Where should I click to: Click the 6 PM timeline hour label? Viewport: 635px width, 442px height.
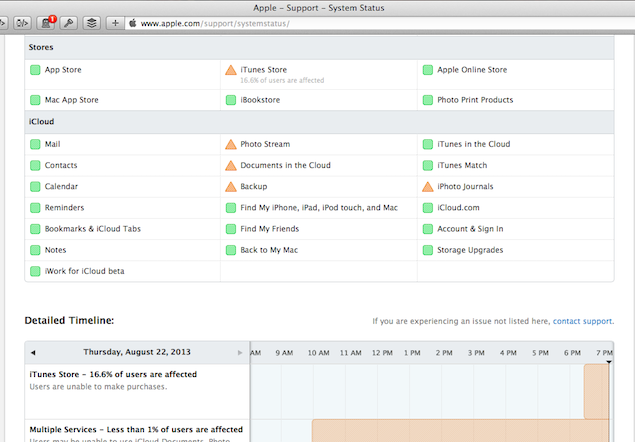tap(572, 353)
